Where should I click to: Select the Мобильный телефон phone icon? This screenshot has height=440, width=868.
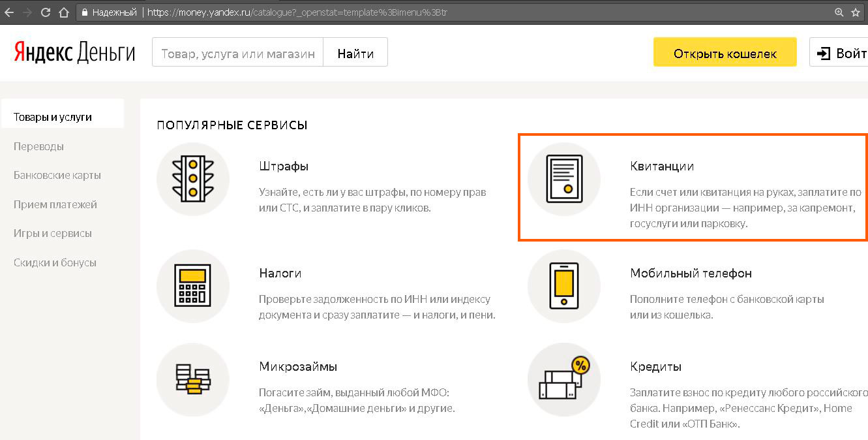click(x=563, y=285)
